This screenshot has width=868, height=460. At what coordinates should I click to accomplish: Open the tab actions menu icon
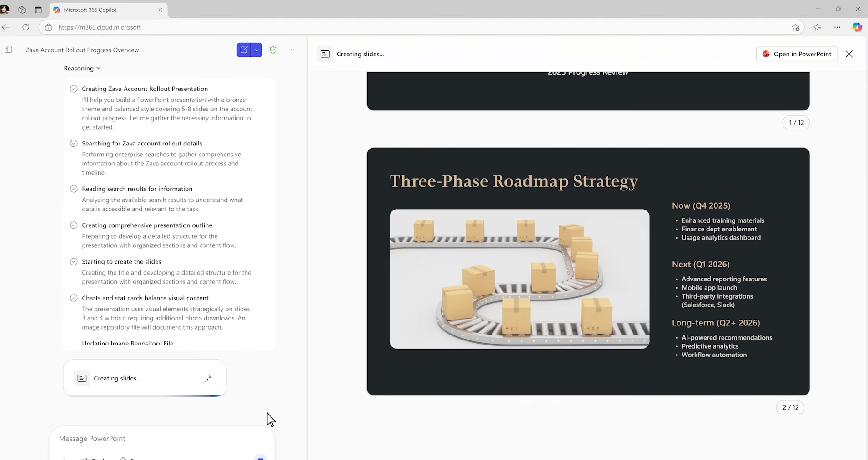(38, 10)
